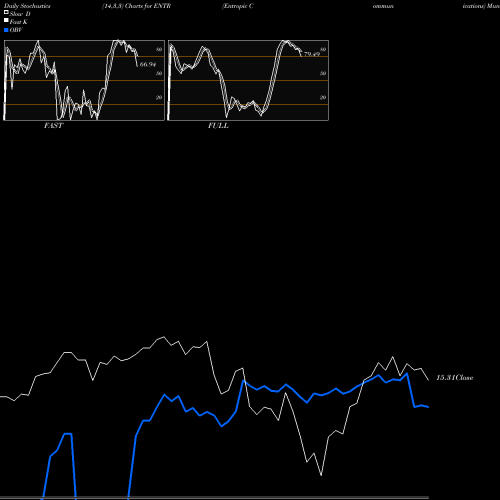This screenshot has width=500, height=500.
Task: Open the FULL stochastic chart thumbnail
Action: tap(248, 80)
